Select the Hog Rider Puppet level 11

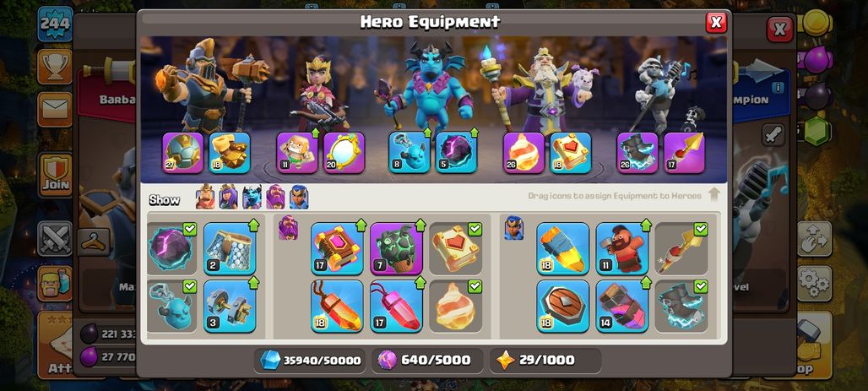tap(622, 248)
